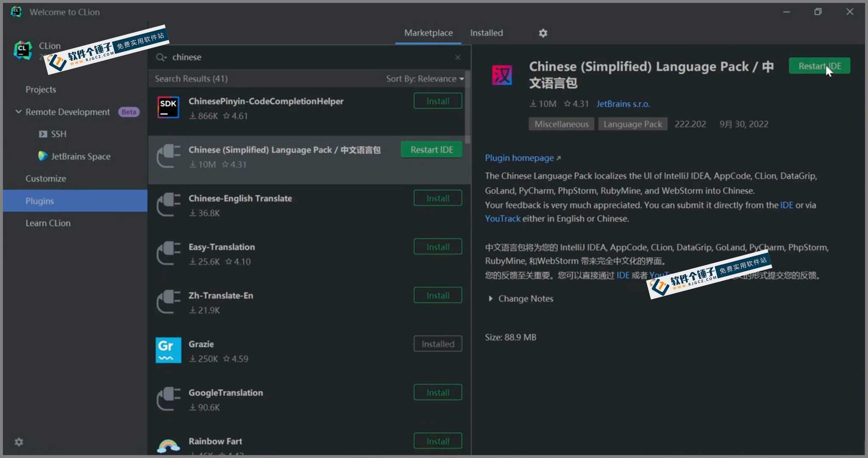Viewport: 868px width, 458px height.
Task: Click the JetBrains Space icon
Action: point(43,156)
